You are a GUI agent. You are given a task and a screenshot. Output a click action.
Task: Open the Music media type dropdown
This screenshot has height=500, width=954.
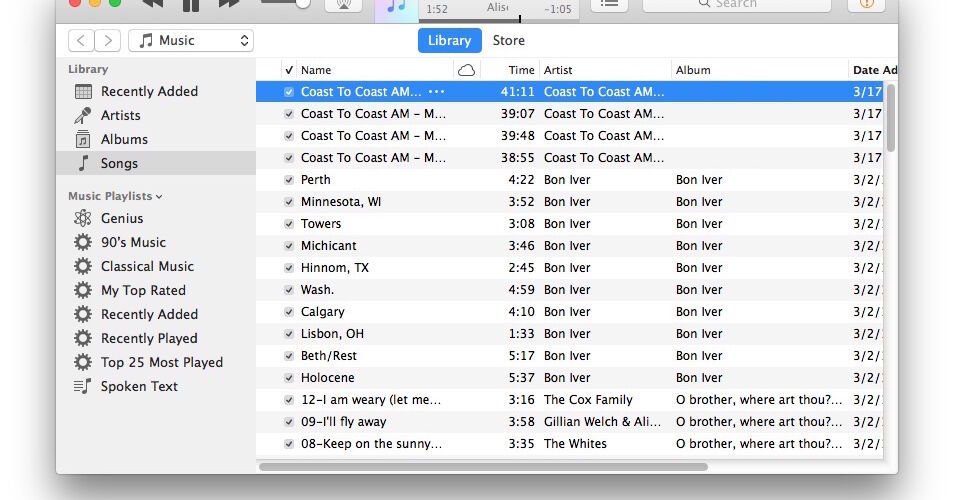click(x=191, y=41)
